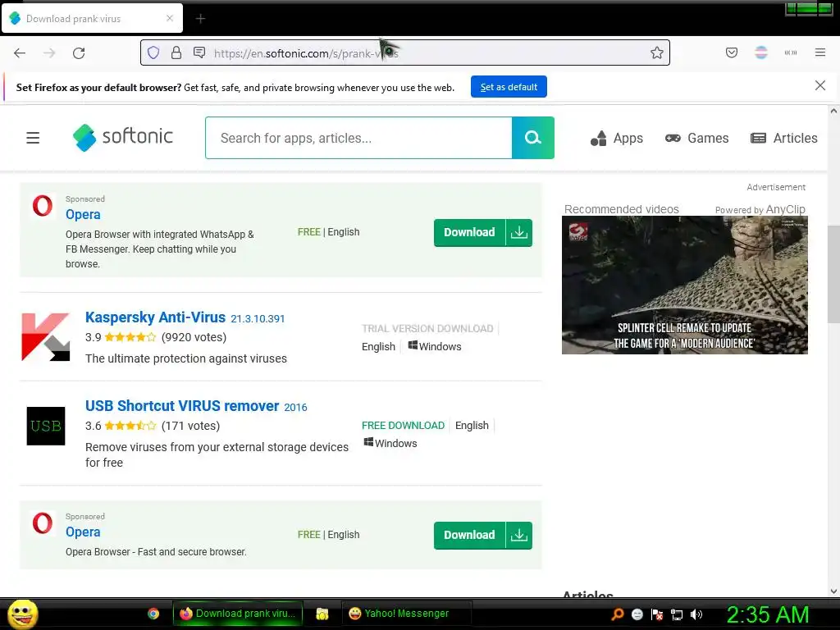This screenshot has height=630, width=840.
Task: Play the Splinter Cell remake video thumbnail
Action: click(685, 285)
